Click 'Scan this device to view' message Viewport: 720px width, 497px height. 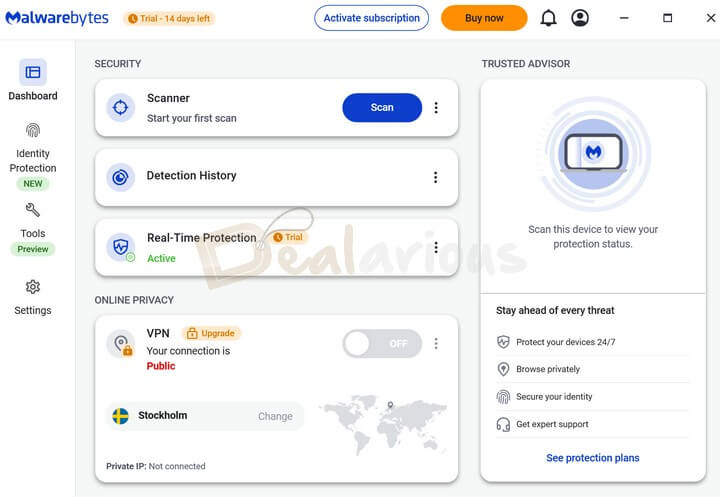(x=593, y=236)
